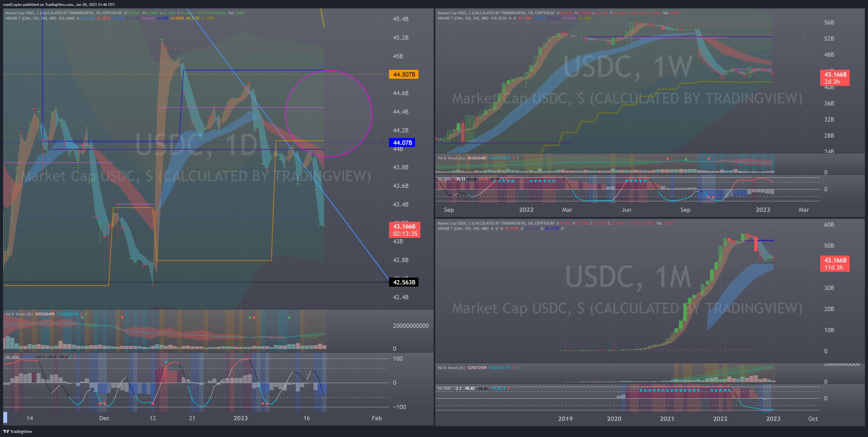Image resolution: width=868 pixels, height=437 pixels.
Task: Click the black 42.563B price label
Action: 404,282
